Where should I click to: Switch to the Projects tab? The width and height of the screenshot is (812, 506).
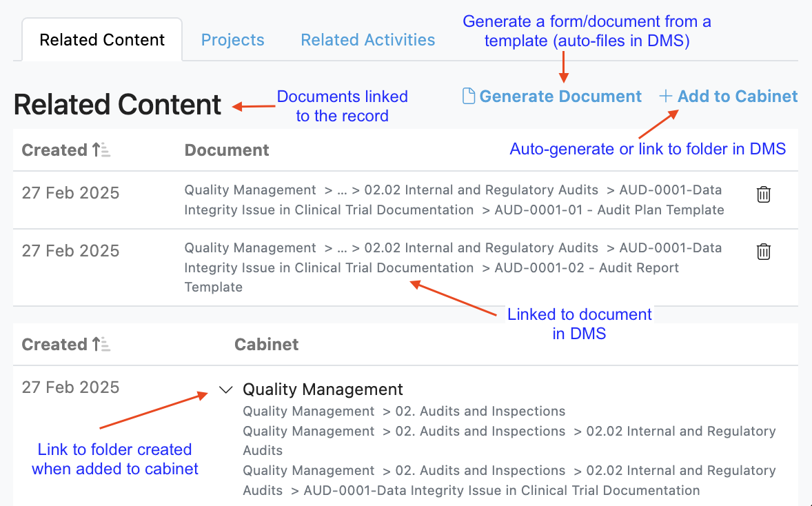[x=232, y=40]
